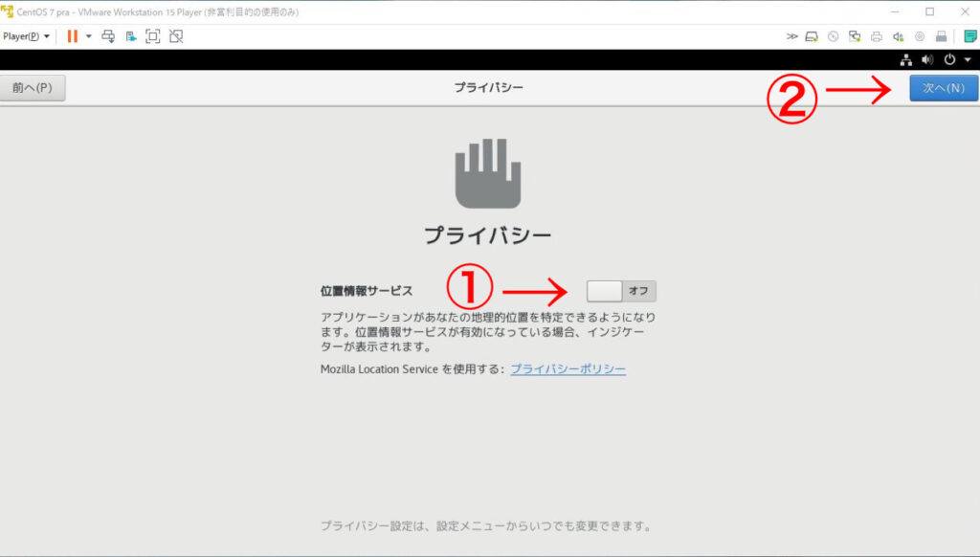Expand the GNOME system menu arrow
This screenshot has height=557, width=980.
pos(968,60)
